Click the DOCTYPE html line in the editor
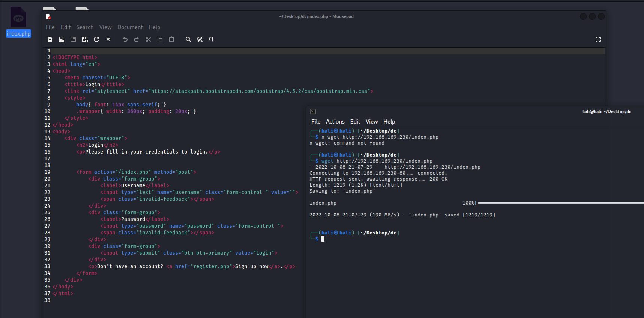 (75, 57)
